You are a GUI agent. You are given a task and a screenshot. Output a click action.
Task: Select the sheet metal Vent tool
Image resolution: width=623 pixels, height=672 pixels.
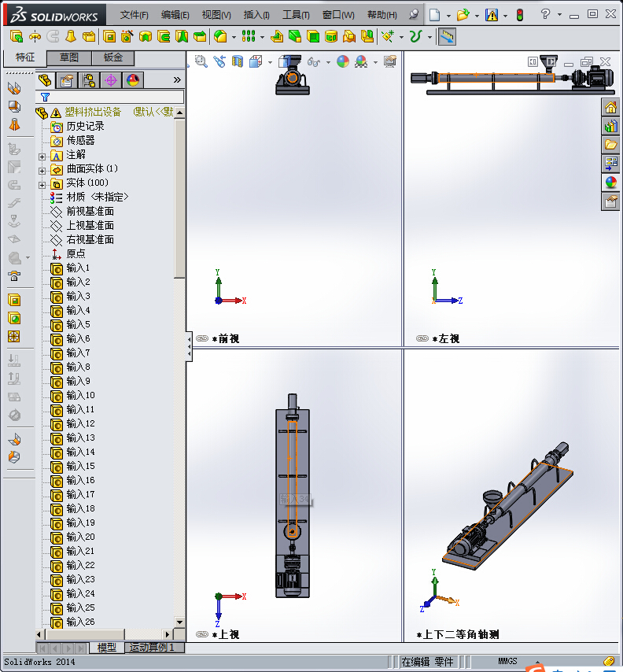click(x=14, y=337)
